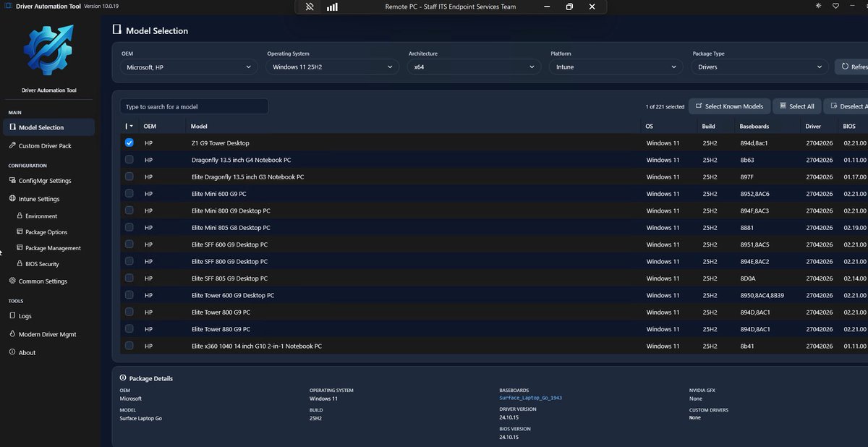Click the Intune Settings globe icon
868x447 pixels.
tap(12, 199)
